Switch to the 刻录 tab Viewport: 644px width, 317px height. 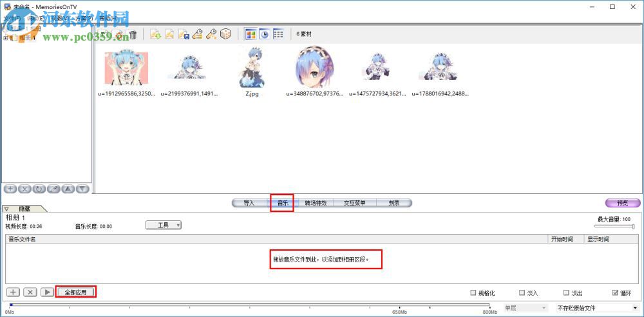coord(394,203)
